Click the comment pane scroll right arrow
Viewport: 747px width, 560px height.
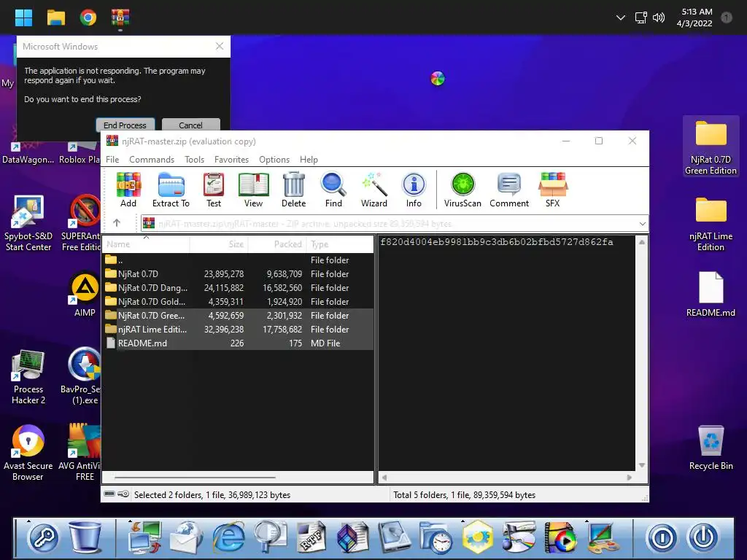point(630,477)
